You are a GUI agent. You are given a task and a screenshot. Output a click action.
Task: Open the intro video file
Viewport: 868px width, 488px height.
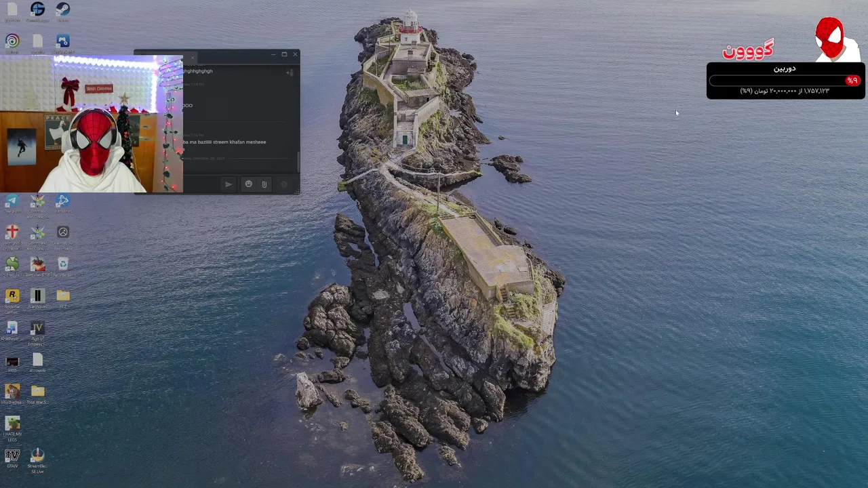click(x=12, y=364)
